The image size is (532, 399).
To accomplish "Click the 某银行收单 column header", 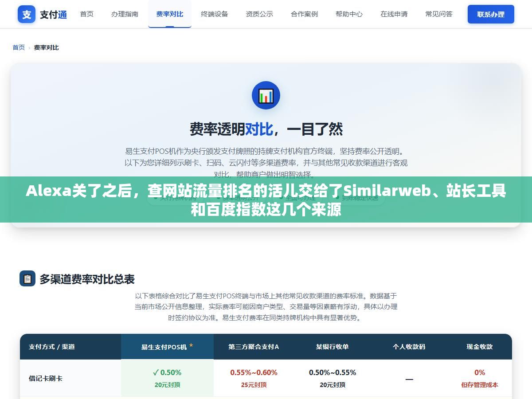I will click(332, 347).
